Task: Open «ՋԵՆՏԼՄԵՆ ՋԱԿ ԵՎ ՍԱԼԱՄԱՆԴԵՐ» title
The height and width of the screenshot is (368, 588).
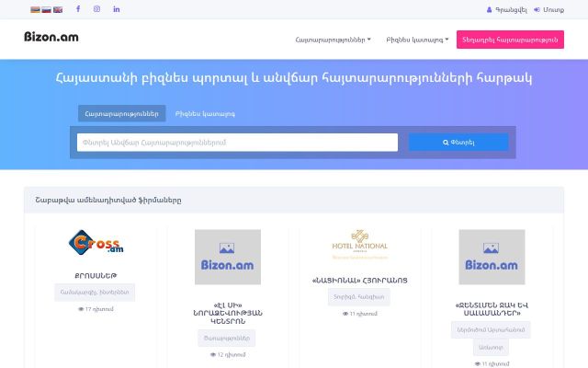Action: (x=492, y=309)
